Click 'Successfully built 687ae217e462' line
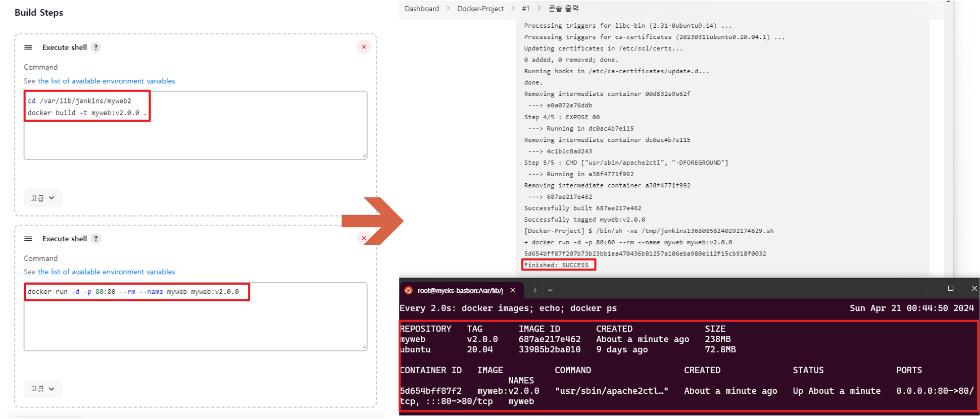This screenshot has width=980, height=419. [582, 208]
